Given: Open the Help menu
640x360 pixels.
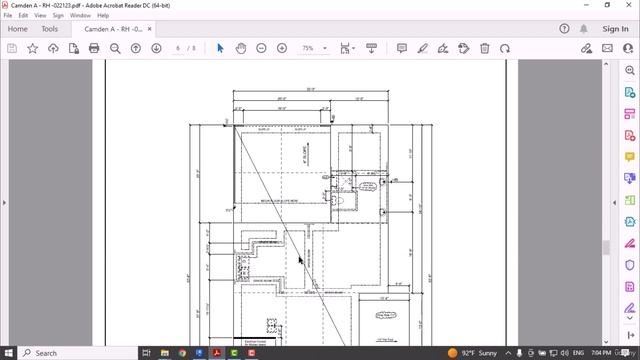Looking at the screenshot, I should click(x=103, y=16).
